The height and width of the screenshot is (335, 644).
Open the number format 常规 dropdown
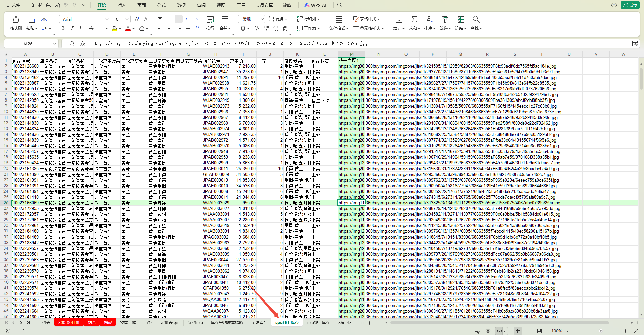262,19
